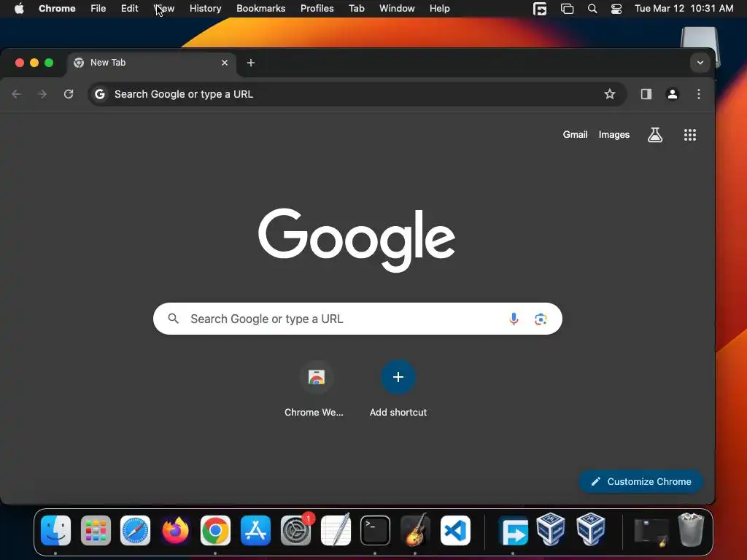747x560 pixels.
Task: Open the Window menu
Action: click(397, 9)
